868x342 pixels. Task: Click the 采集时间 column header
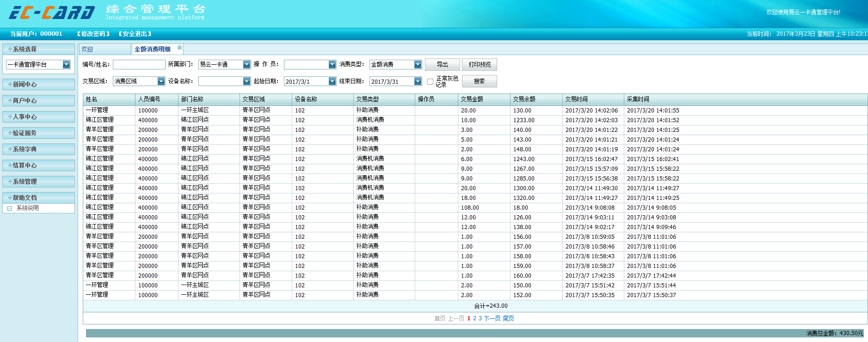(x=745, y=99)
